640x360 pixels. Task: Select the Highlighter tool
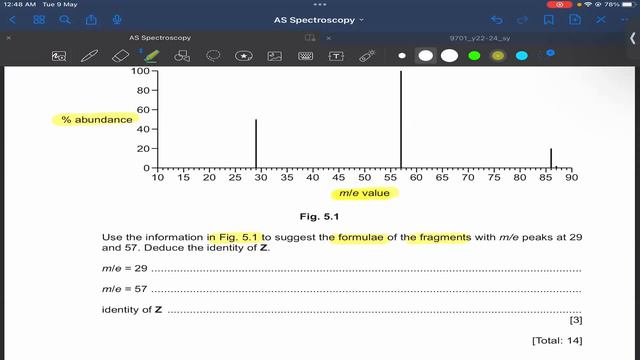coord(151,56)
